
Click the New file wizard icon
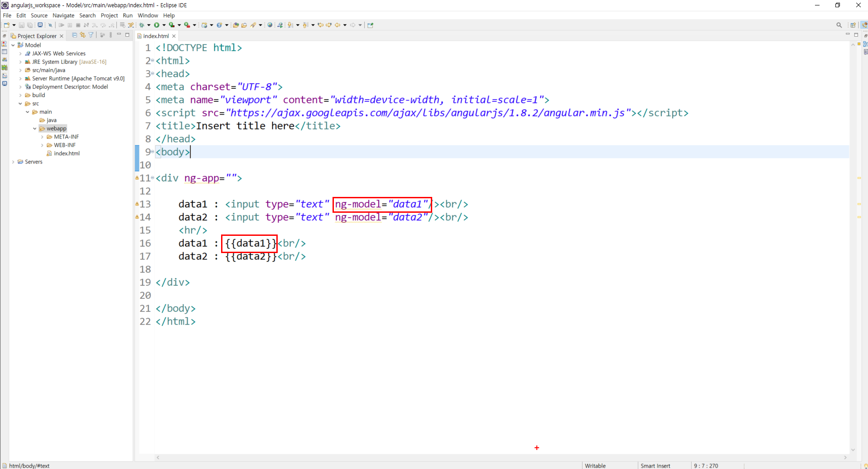pos(7,25)
